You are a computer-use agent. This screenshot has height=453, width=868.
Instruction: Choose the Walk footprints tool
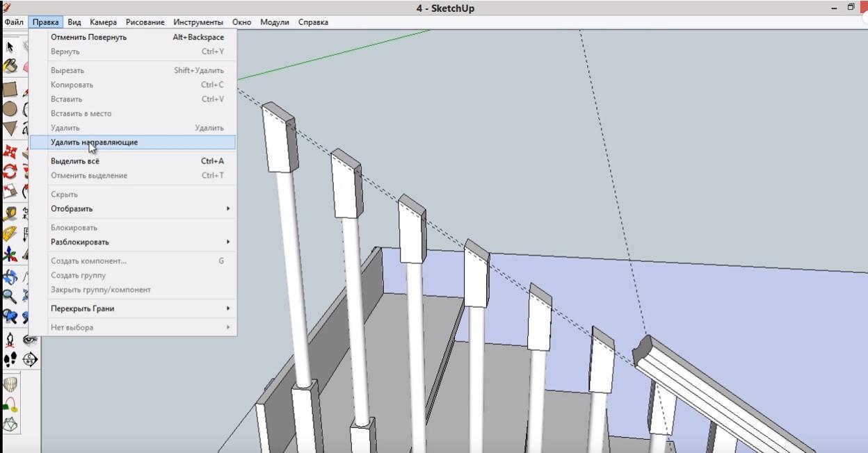(10, 359)
